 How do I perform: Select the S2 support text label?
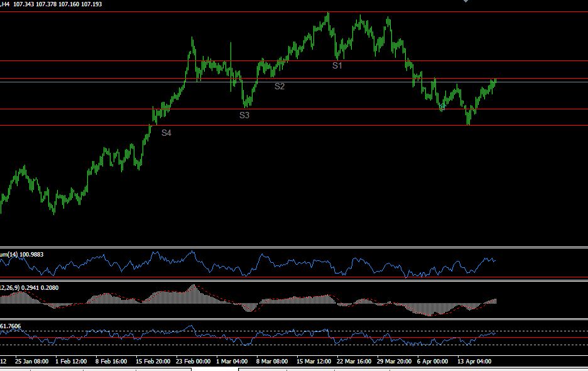[x=280, y=86]
